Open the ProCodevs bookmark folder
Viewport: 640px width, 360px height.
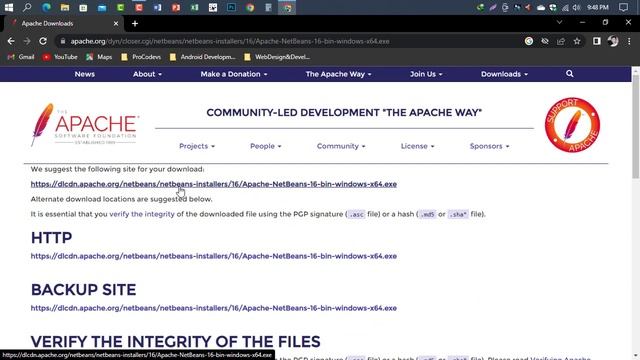[x=141, y=57]
